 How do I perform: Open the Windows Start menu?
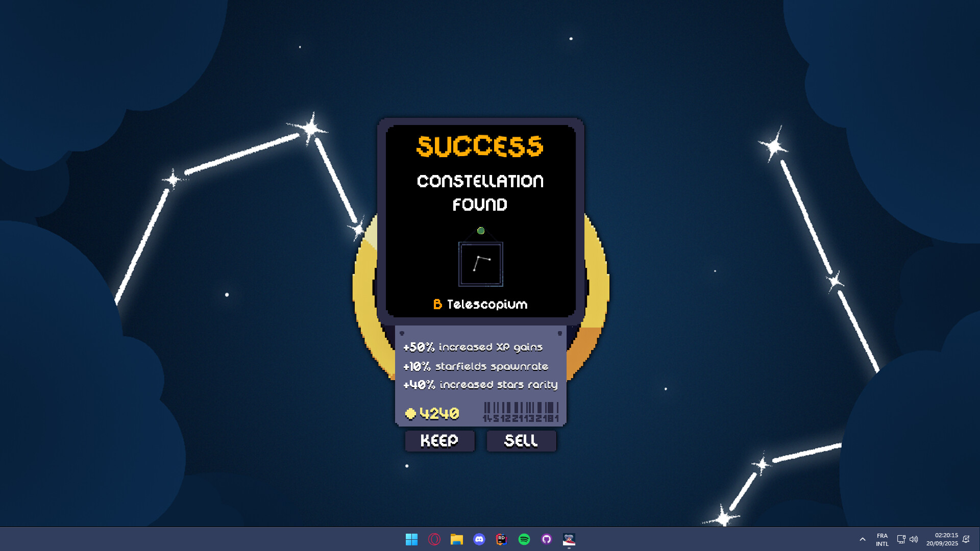click(411, 539)
